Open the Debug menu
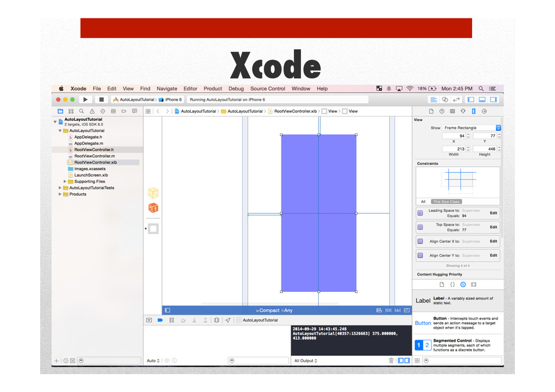555x392 pixels. tap(236, 89)
